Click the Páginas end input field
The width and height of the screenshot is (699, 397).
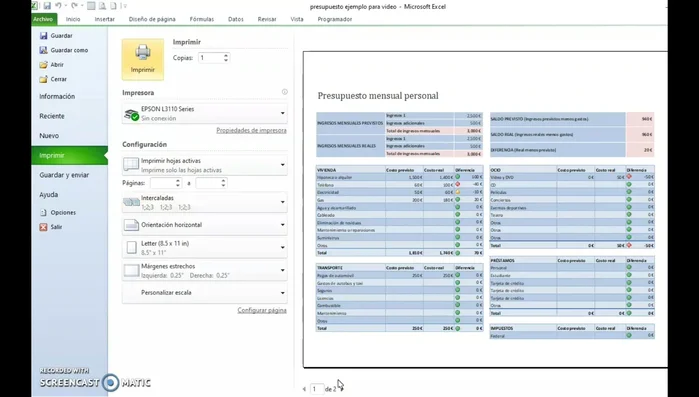pos(208,183)
